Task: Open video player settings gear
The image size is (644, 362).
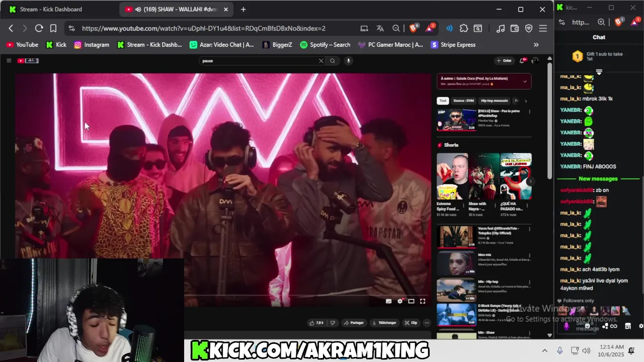Action: (x=400, y=301)
